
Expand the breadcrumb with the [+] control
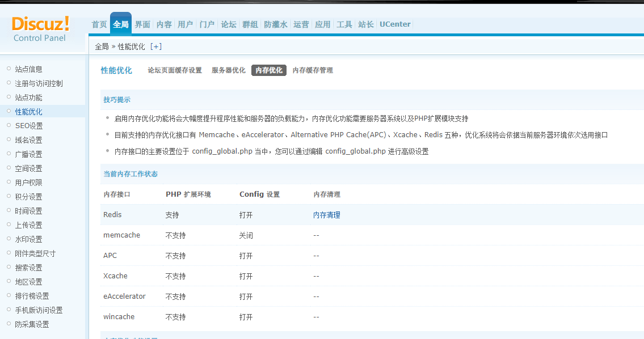coord(156,47)
